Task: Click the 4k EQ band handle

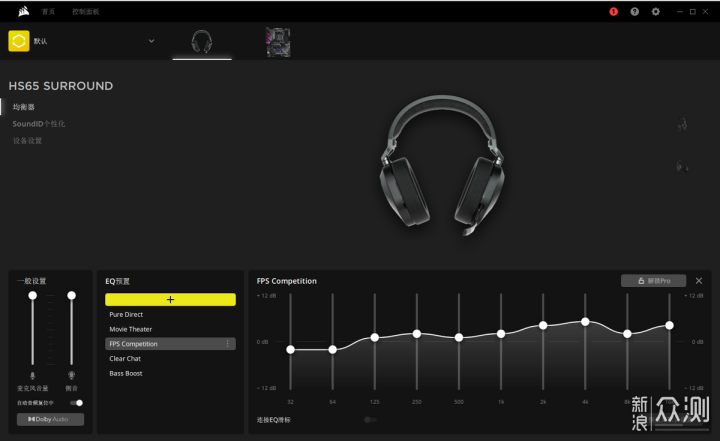Action: (585, 322)
